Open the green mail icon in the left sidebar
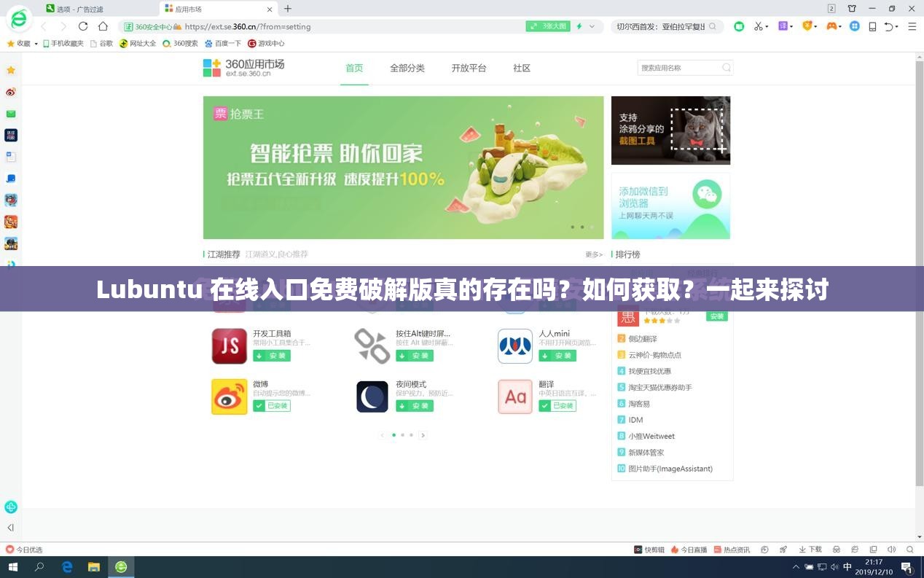924x578 pixels. click(x=10, y=113)
